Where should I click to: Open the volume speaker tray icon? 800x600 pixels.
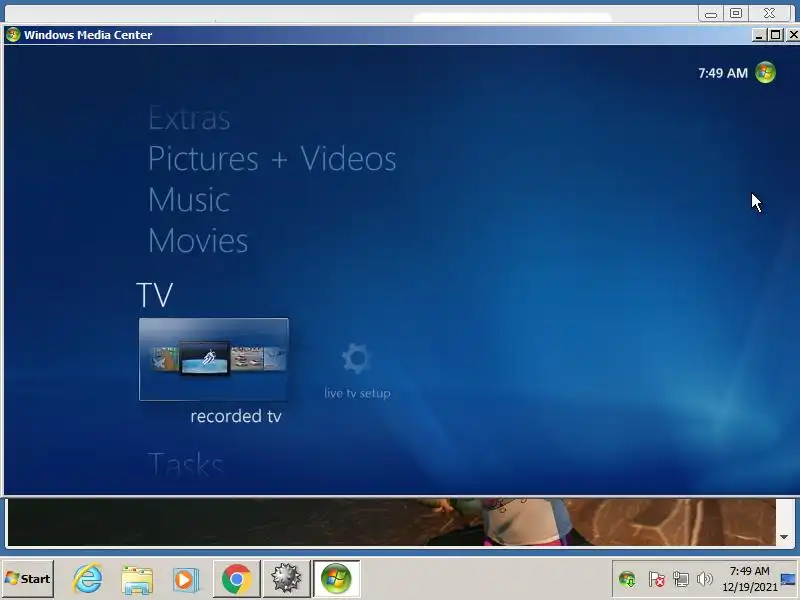[x=705, y=579]
